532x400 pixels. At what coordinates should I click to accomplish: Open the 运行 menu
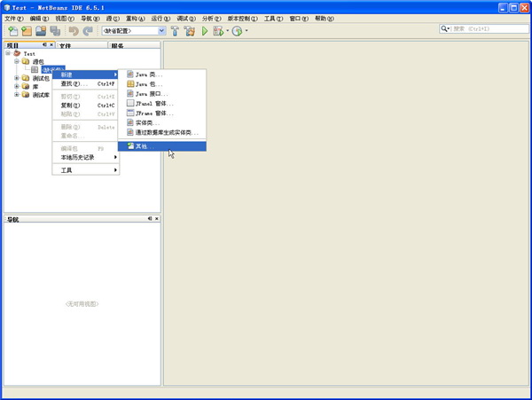coord(160,19)
